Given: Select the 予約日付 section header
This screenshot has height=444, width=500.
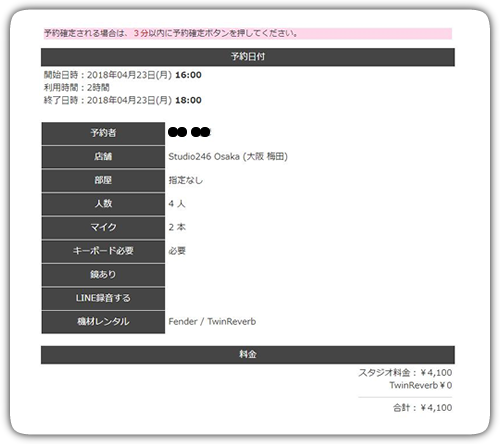Looking at the screenshot, I should [248, 57].
